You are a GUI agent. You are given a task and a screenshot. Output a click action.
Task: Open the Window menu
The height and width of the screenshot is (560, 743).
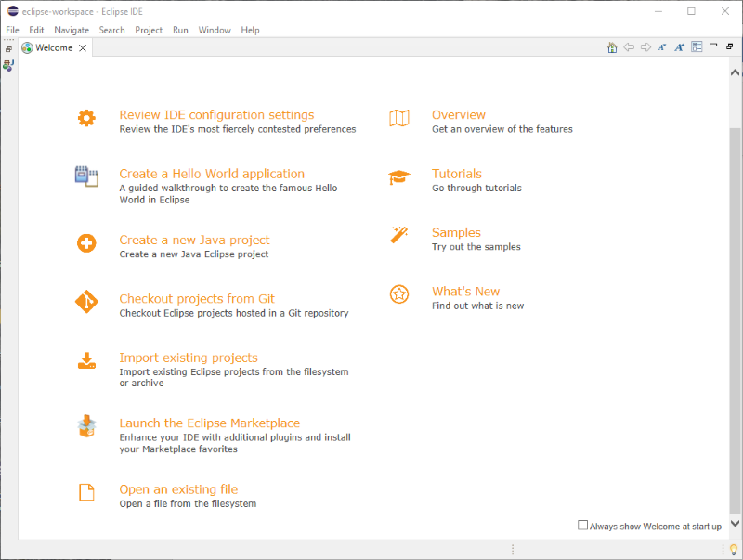[x=215, y=30]
